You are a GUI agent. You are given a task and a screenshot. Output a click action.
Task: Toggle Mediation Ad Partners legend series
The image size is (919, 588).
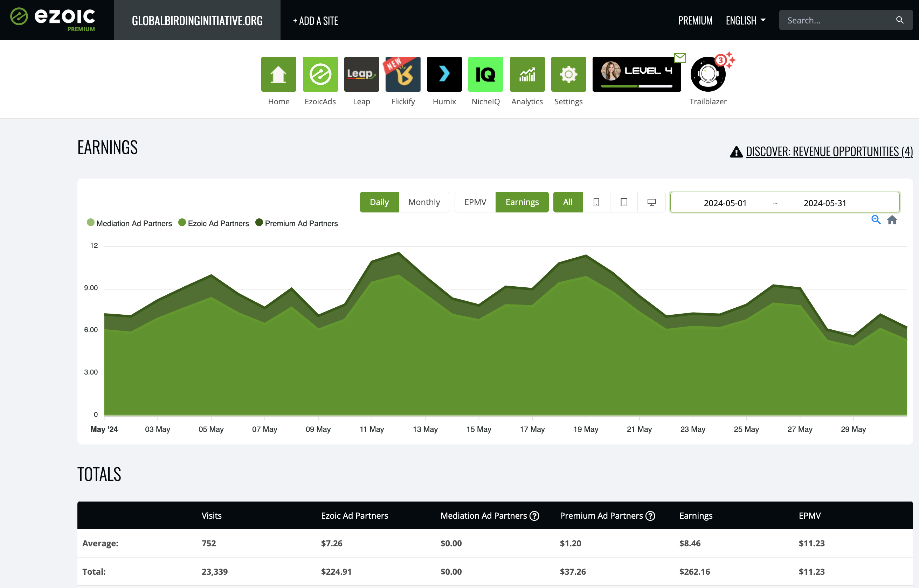tap(130, 223)
